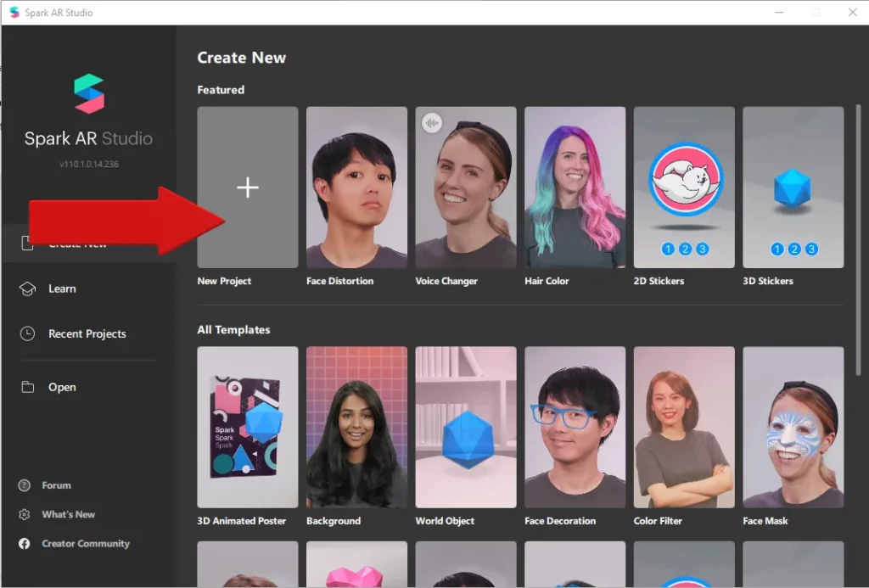The width and height of the screenshot is (869, 588).
Task: Click the What's New gear icon
Action: click(25, 514)
